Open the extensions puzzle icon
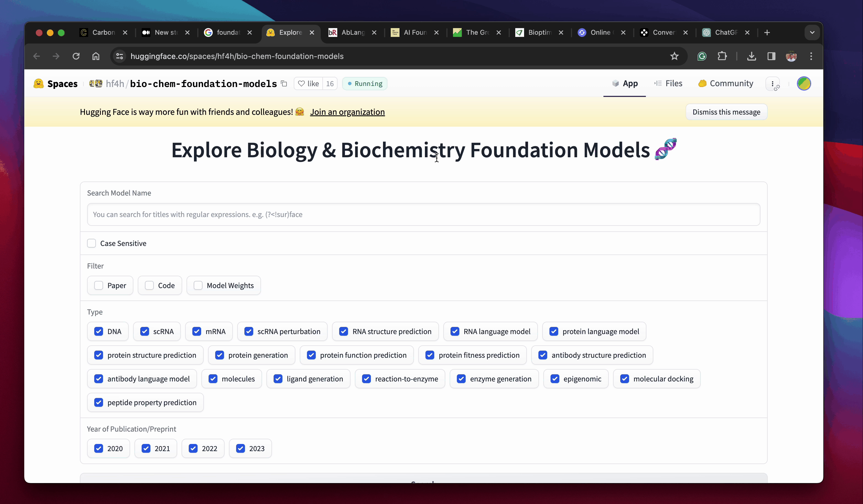 pyautogui.click(x=722, y=56)
